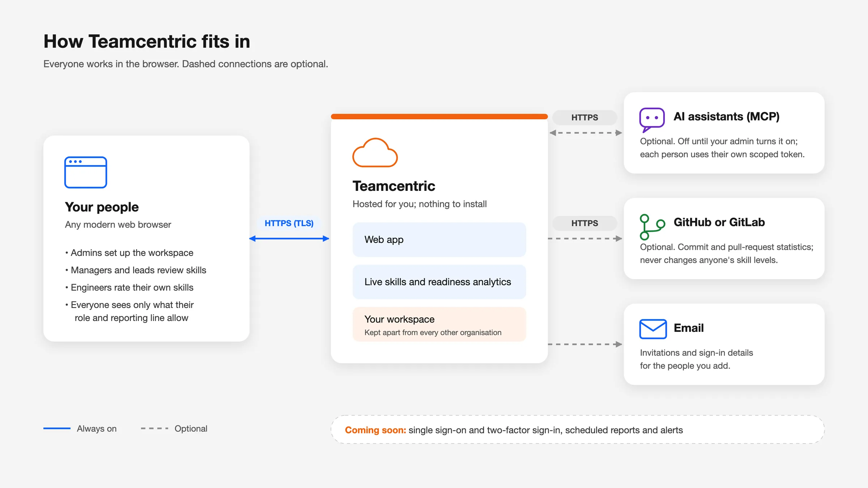Click 'Engineers rate their own skills' bullet
The image size is (868, 488).
129,287
